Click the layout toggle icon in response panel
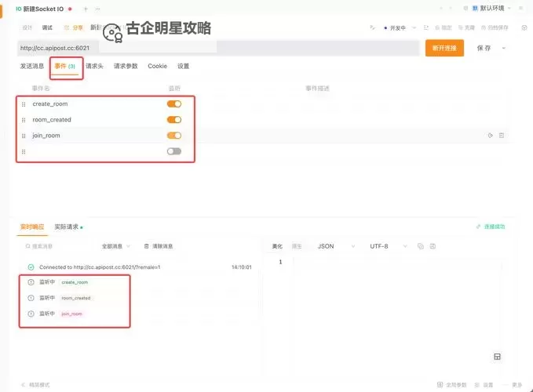This screenshot has height=392, width=533. pos(497,357)
